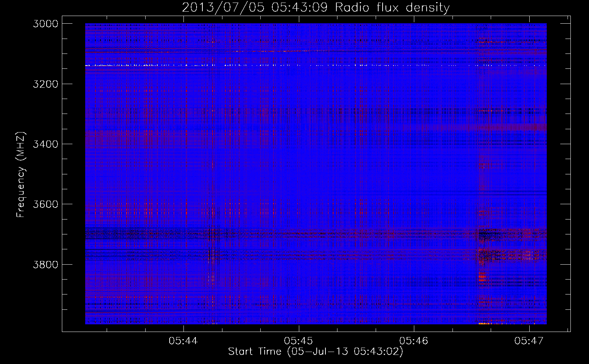Click the 05:47 time axis label
Viewport: 589px width, 364px height.
tap(529, 341)
